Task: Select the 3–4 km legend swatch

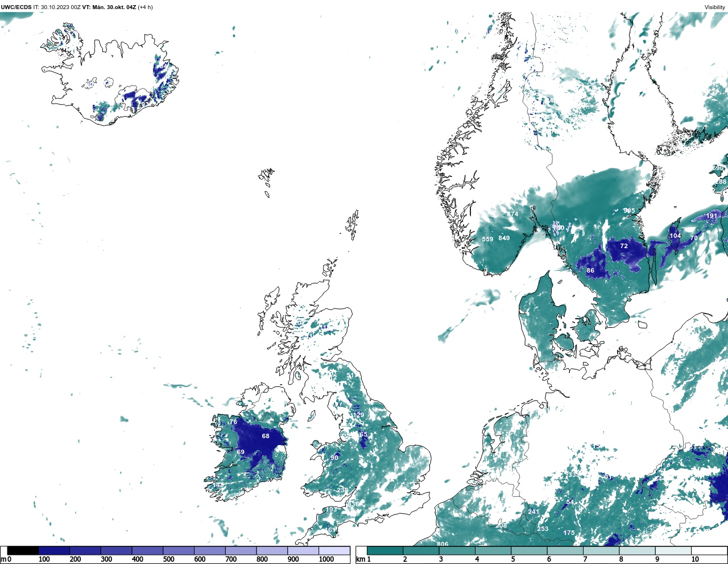Action: pyautogui.click(x=457, y=550)
